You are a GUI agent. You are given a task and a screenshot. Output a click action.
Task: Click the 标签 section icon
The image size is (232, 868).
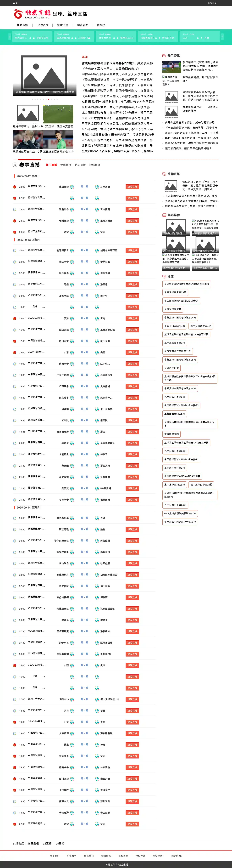[x=164, y=277]
